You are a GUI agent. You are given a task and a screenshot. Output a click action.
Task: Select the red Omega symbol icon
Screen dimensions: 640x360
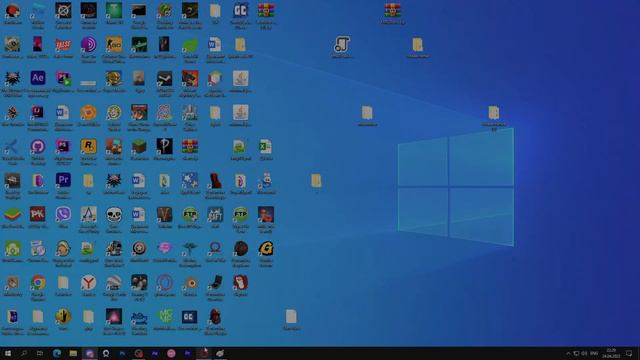[x=215, y=248]
